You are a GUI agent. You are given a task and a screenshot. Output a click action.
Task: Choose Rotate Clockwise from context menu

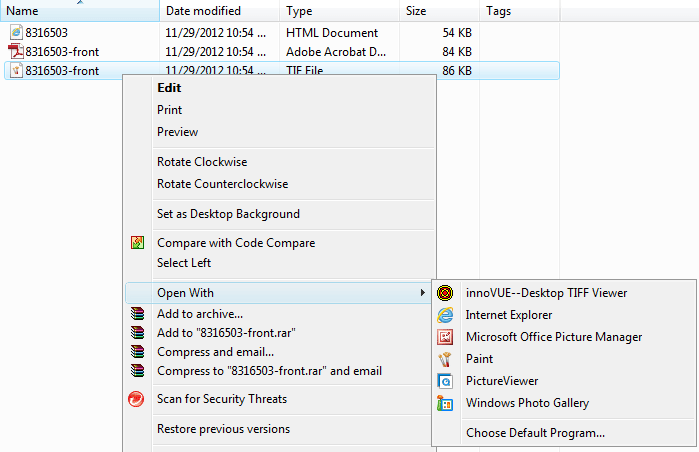pyautogui.click(x=202, y=162)
